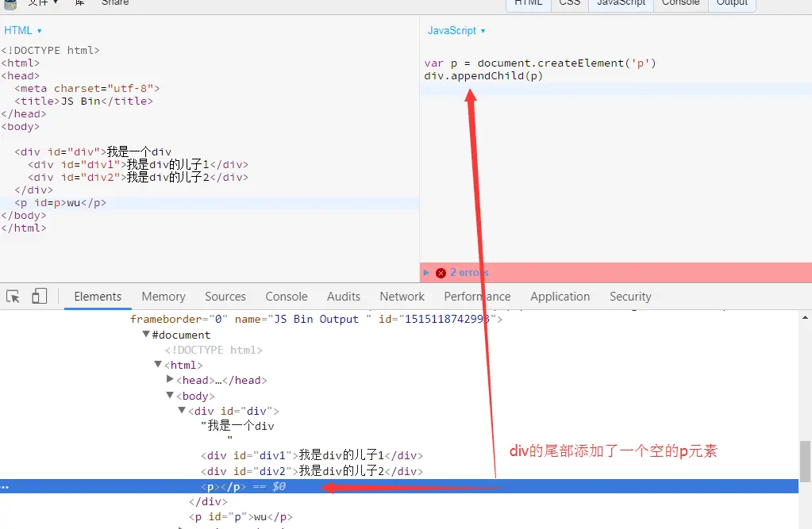Collapse the html node in Elements
The height and width of the screenshot is (529, 812).
(x=158, y=364)
